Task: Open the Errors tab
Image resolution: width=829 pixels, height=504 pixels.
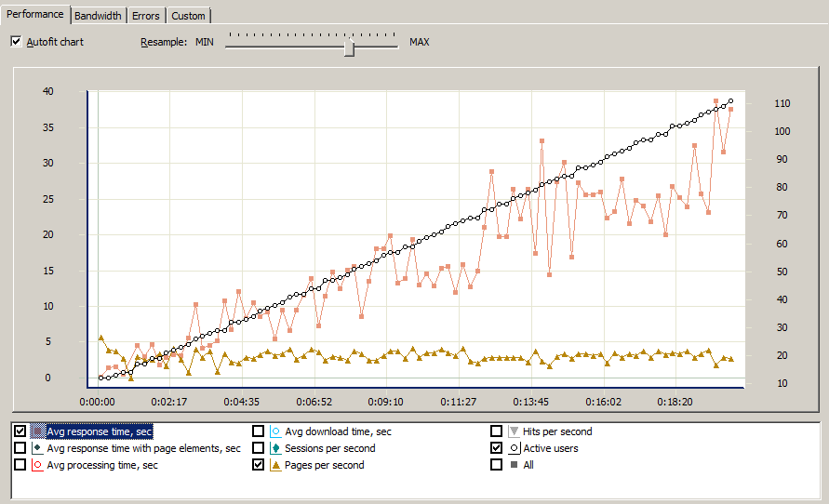Action: pyautogui.click(x=145, y=16)
